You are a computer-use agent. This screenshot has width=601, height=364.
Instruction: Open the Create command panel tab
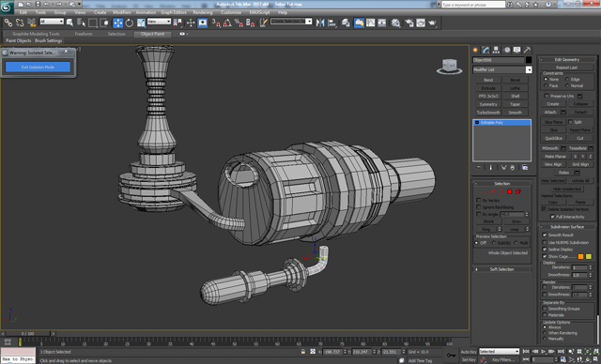[x=476, y=50]
